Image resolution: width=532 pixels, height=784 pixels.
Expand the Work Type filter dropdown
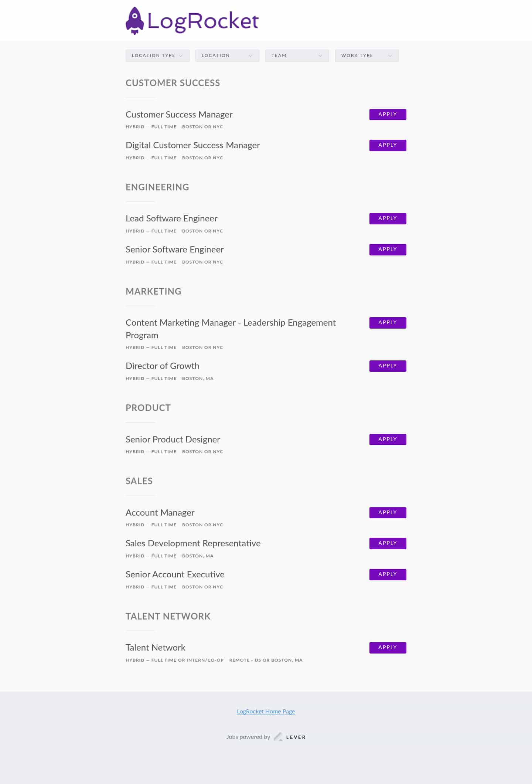(x=366, y=55)
